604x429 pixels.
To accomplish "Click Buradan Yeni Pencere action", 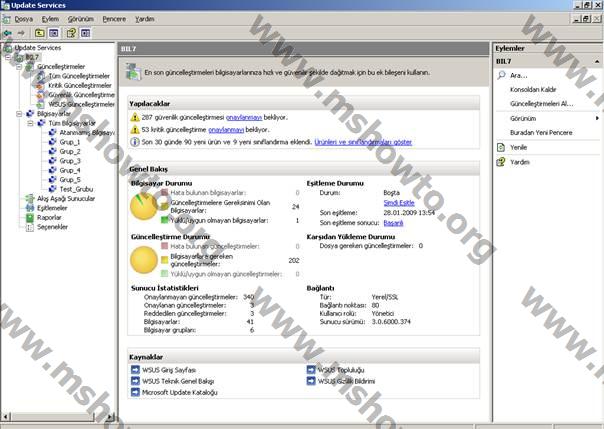I will click(x=541, y=132).
